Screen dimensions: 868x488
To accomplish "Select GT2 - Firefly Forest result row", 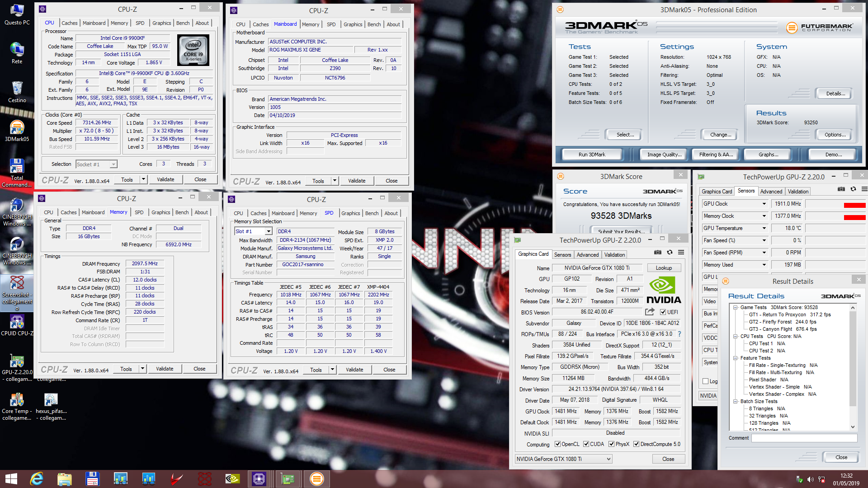I will point(783,322).
